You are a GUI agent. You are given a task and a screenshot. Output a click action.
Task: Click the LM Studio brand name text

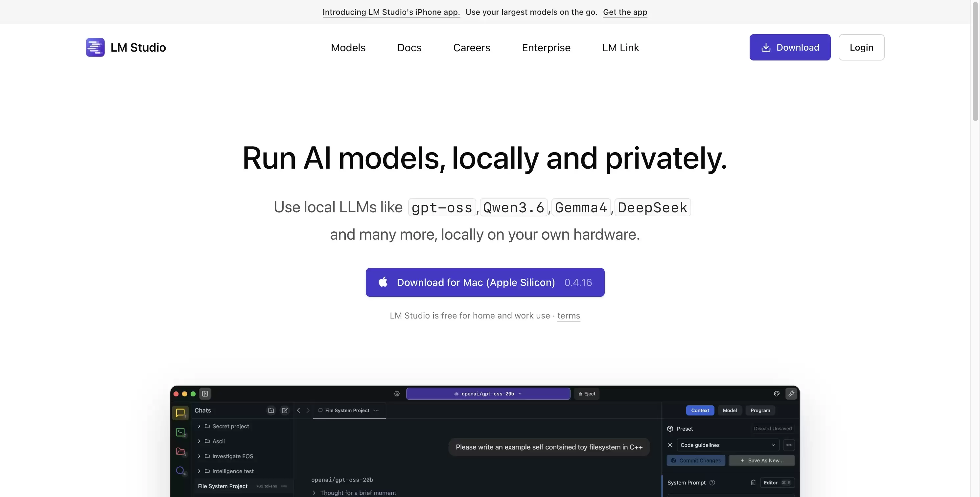(138, 48)
